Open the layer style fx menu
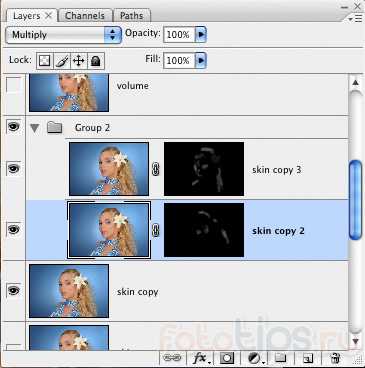This screenshot has width=365, height=368. coord(201,358)
